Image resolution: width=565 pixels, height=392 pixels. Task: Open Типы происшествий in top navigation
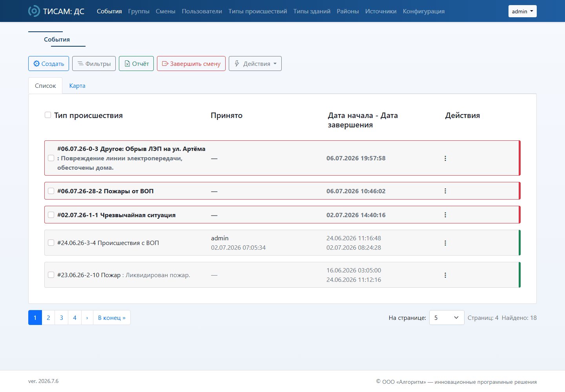(x=258, y=11)
